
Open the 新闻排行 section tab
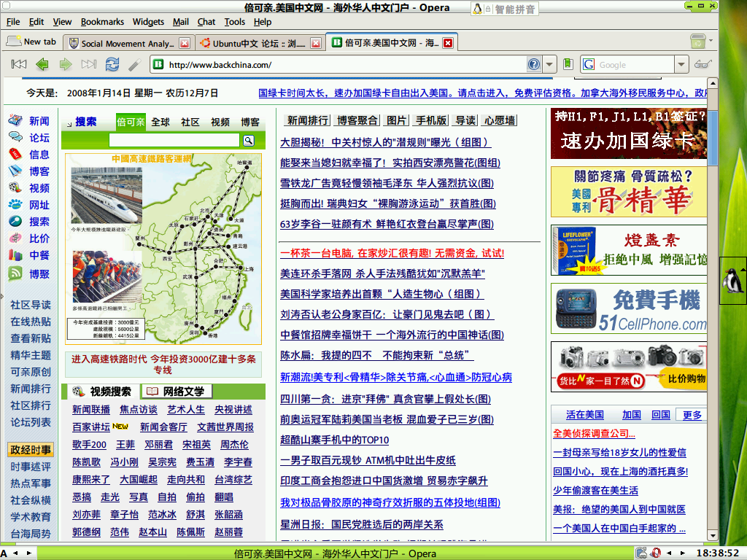pyautogui.click(x=308, y=120)
